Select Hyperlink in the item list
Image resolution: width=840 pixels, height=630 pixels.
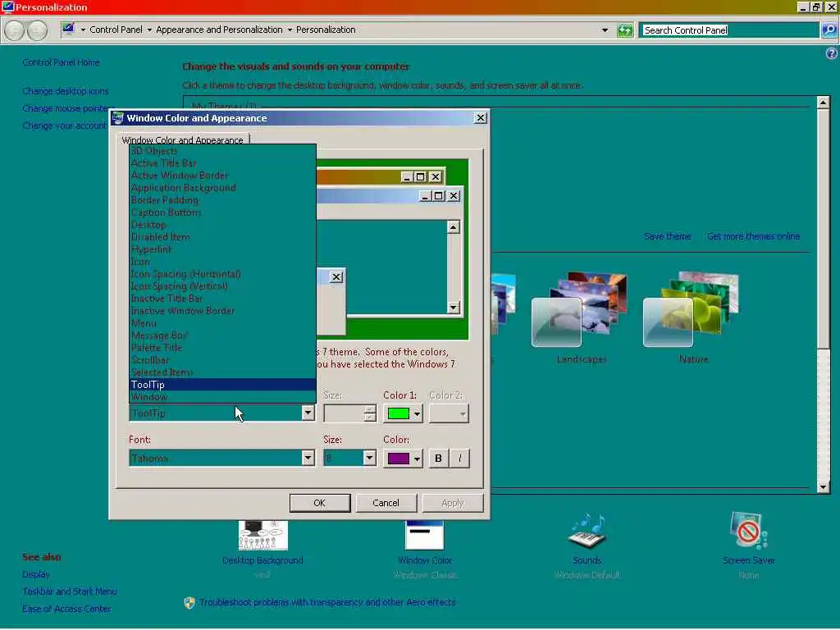pos(222,249)
